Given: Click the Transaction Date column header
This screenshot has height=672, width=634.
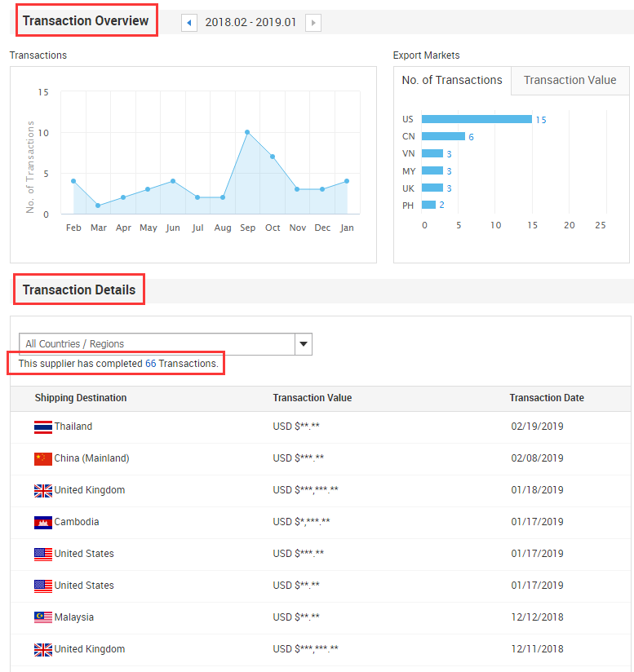Looking at the screenshot, I should point(547,398).
